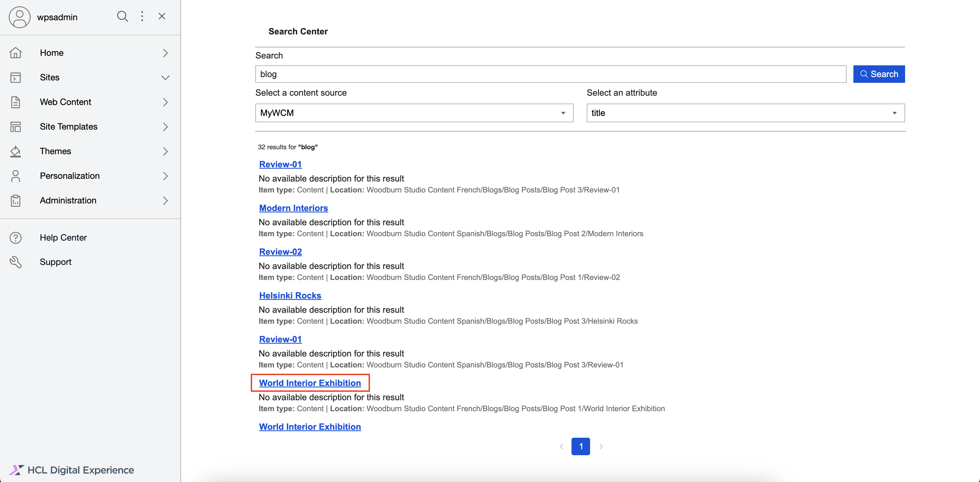This screenshot has height=482, width=980.
Task: Click the wpsadmin user avatar icon
Action: pyautogui.click(x=19, y=17)
